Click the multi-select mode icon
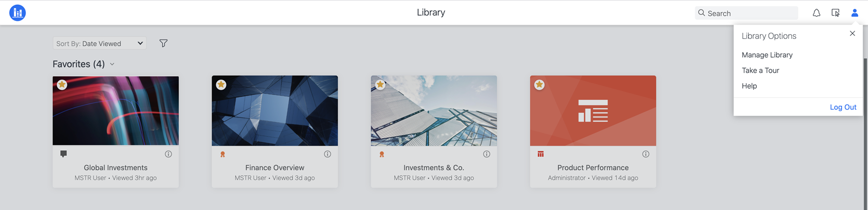This screenshot has width=868, height=210. (x=835, y=13)
